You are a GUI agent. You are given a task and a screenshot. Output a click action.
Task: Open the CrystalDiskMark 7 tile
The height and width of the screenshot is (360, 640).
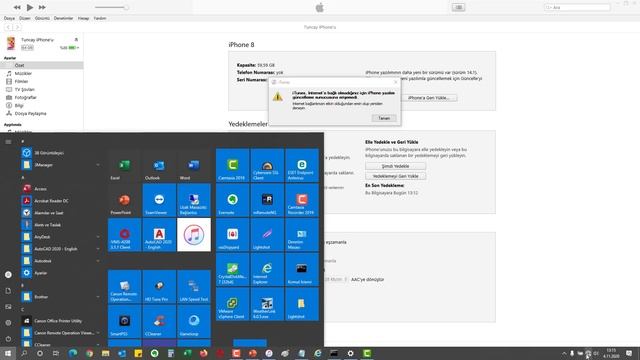(232, 269)
